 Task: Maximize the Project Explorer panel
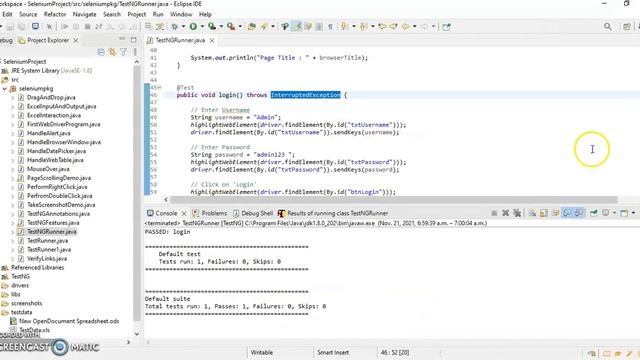133,40
